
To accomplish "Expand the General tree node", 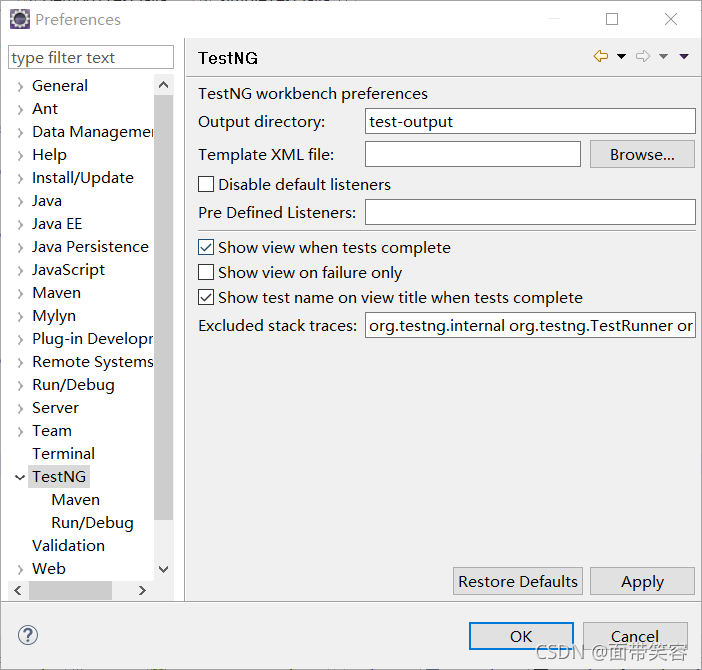I will (x=20, y=86).
